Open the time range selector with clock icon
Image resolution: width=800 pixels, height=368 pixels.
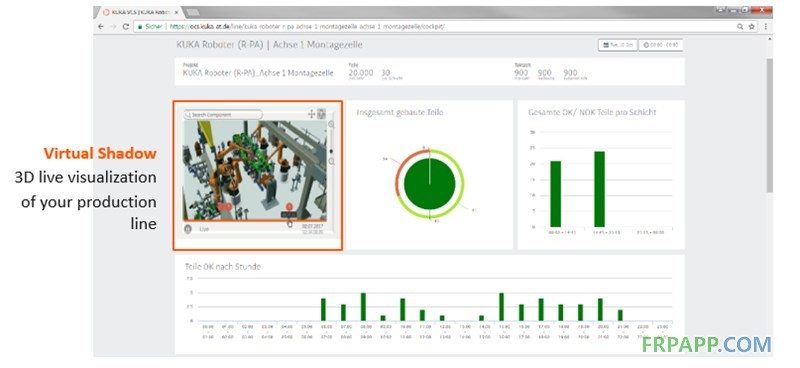point(661,45)
